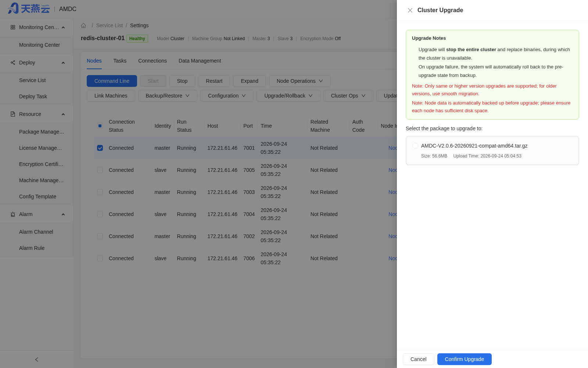Click the Monitoring Center grid icon

coord(13,27)
